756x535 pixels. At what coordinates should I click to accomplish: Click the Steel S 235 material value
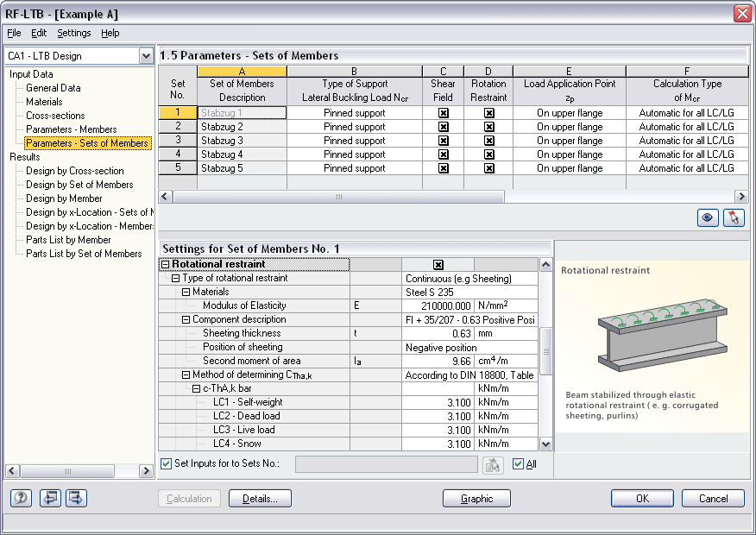click(x=469, y=292)
